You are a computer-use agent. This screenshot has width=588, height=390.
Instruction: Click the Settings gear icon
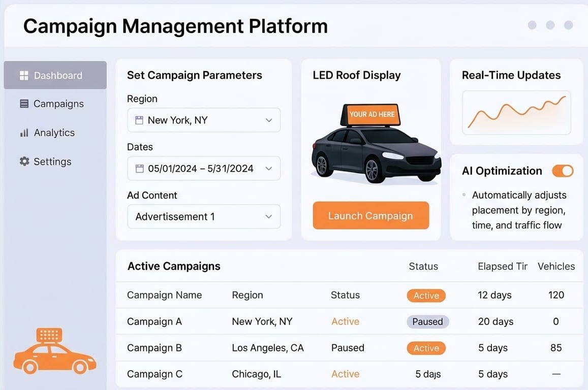click(23, 161)
